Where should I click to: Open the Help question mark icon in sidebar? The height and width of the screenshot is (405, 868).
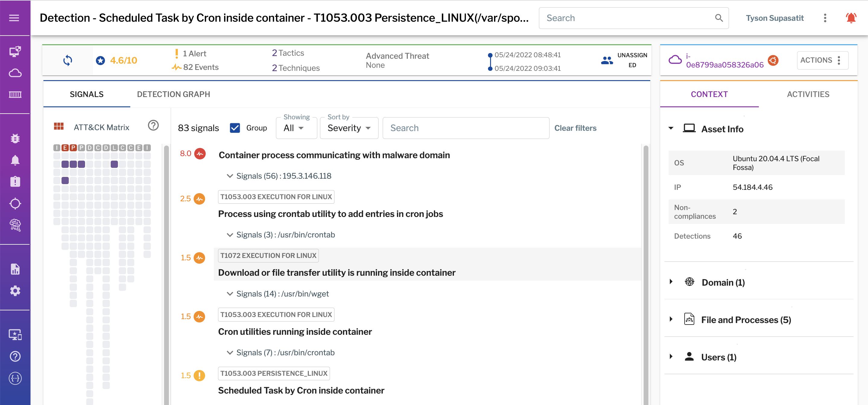pyautogui.click(x=15, y=356)
